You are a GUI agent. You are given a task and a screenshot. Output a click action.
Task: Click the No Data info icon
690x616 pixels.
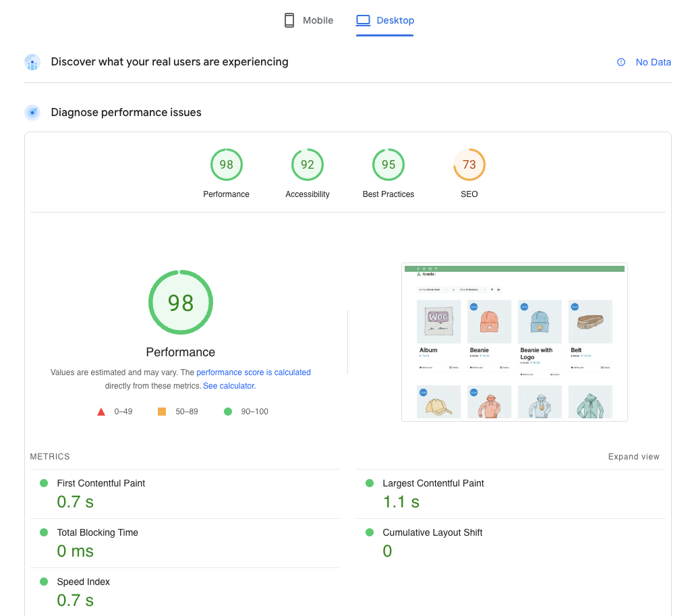coord(621,62)
